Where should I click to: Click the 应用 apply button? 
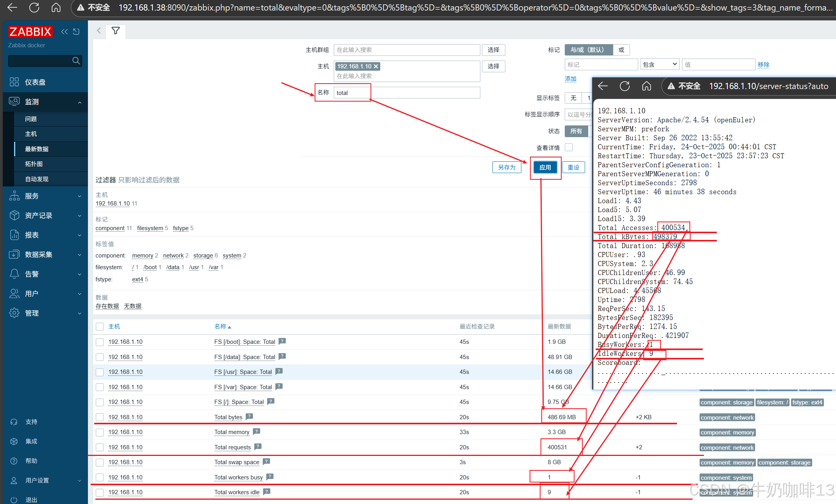(545, 167)
